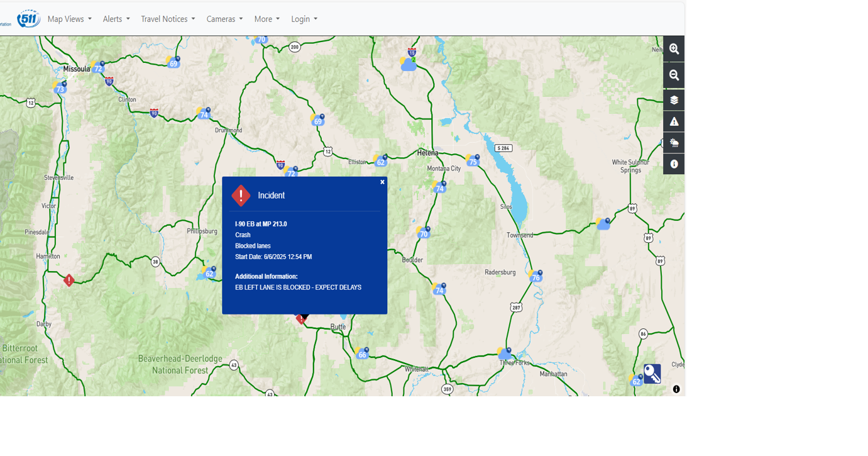868x456 pixels.
Task: Open the Login dropdown
Action: (304, 19)
